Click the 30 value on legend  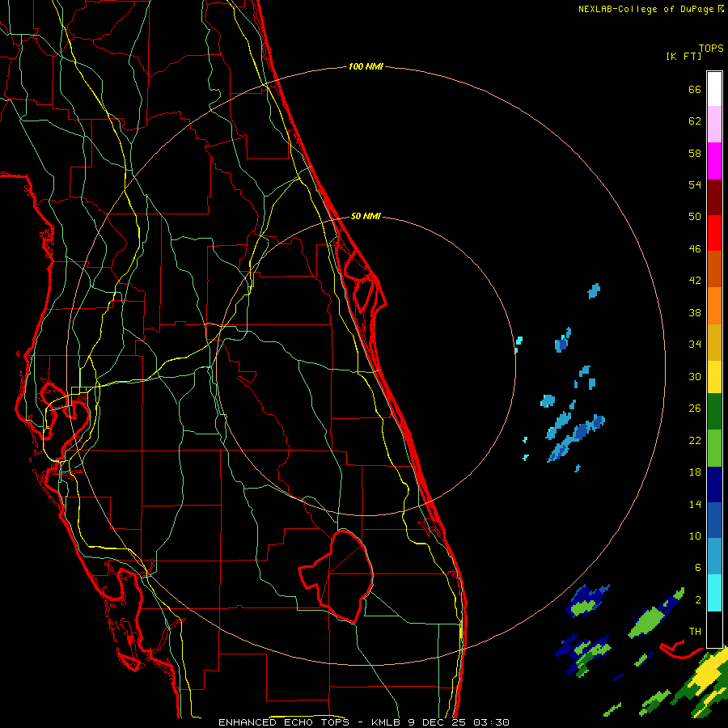click(695, 376)
